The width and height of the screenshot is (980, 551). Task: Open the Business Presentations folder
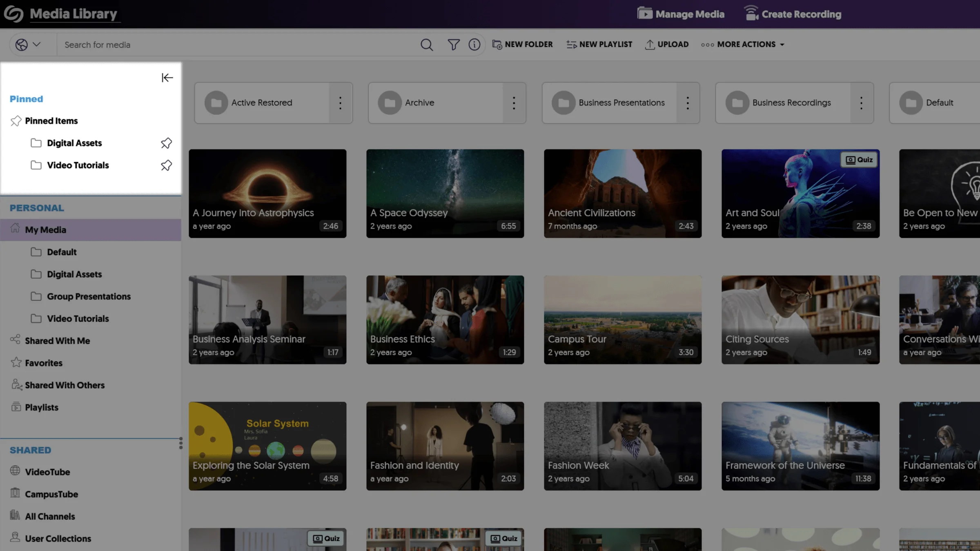(x=609, y=103)
